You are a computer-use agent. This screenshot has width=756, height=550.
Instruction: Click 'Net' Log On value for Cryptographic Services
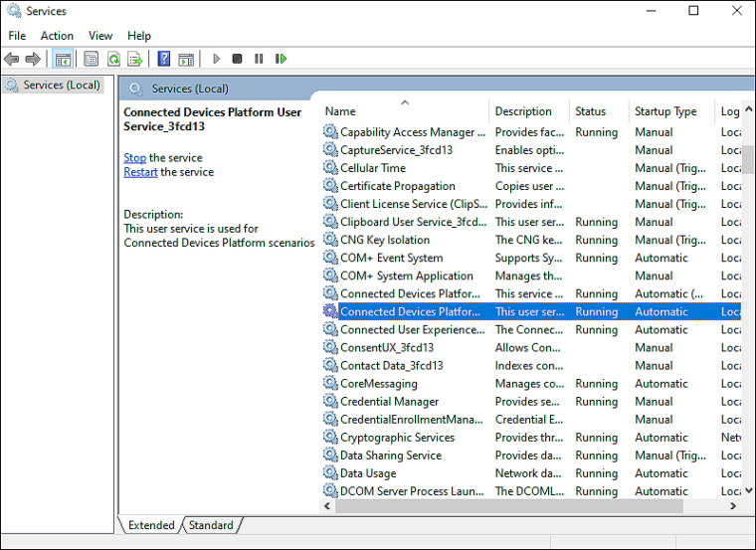point(731,438)
